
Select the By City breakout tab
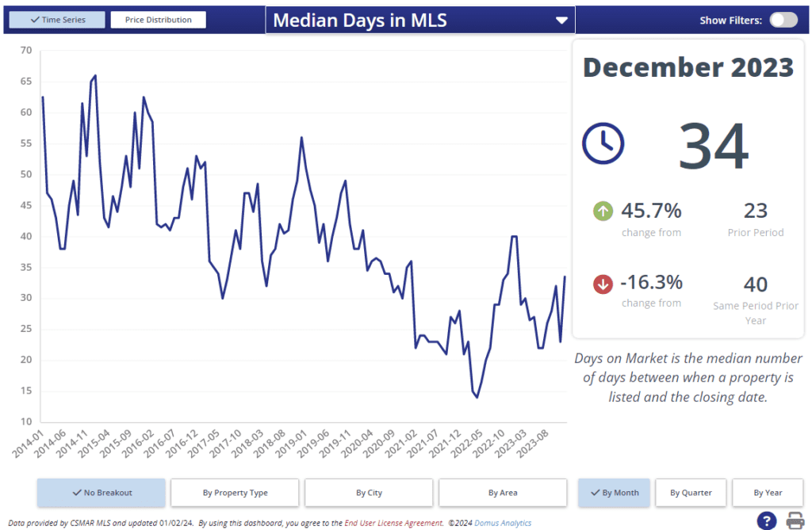click(x=369, y=492)
